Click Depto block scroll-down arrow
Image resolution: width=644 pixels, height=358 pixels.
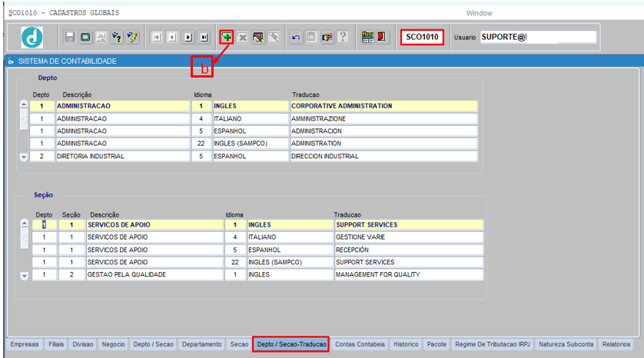pyautogui.click(x=24, y=157)
